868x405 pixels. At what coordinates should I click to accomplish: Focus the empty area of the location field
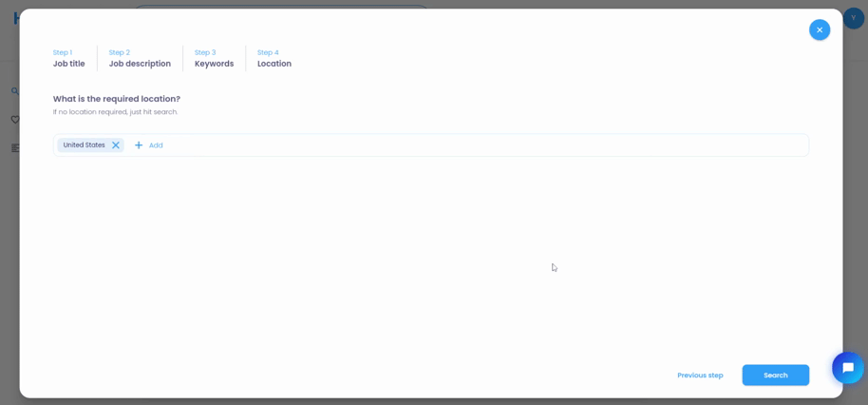475,145
